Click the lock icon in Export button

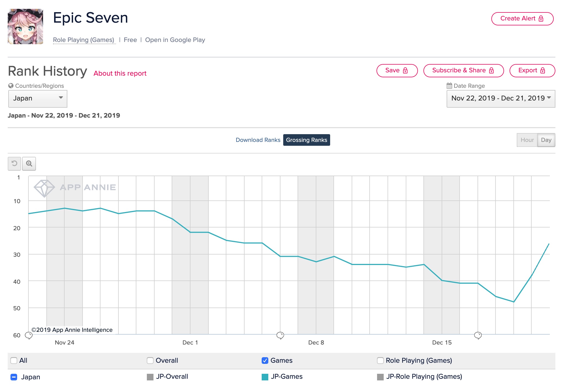543,70
